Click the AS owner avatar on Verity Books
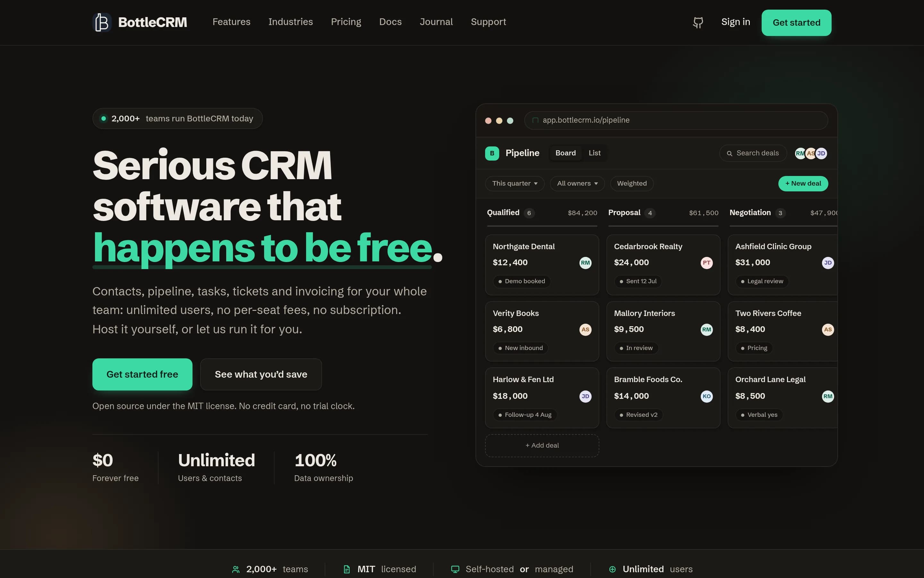The height and width of the screenshot is (578, 924). 585,329
